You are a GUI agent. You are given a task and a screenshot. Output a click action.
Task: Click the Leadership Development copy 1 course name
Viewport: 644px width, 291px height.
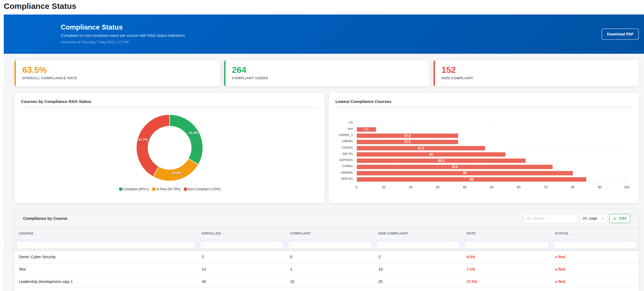(x=46, y=282)
